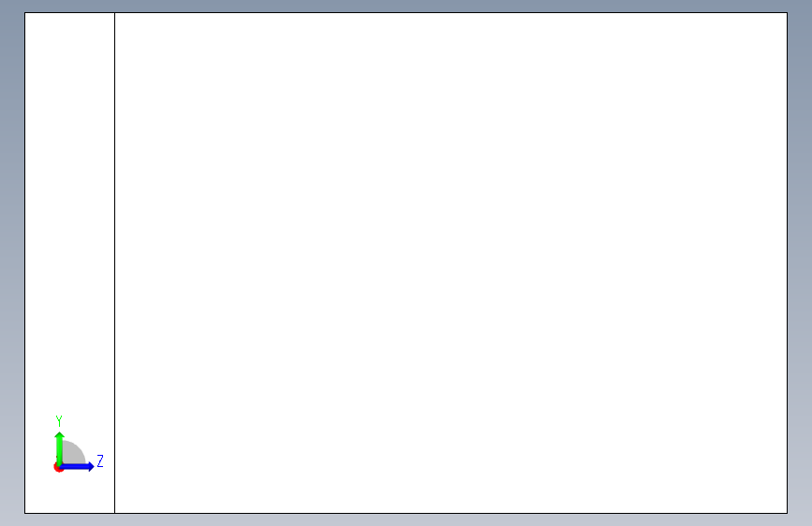Click where divider edge meets bottom edge
Viewport: 812px width, 526px height.
click(x=114, y=514)
